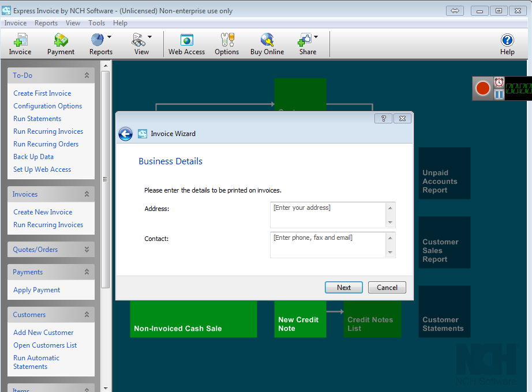The image size is (532, 392).
Task: Open Configuration Options link
Action: [48, 106]
